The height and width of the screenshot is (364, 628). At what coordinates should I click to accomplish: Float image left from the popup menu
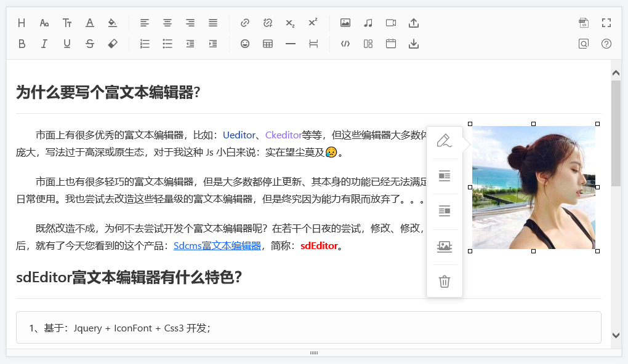point(444,176)
